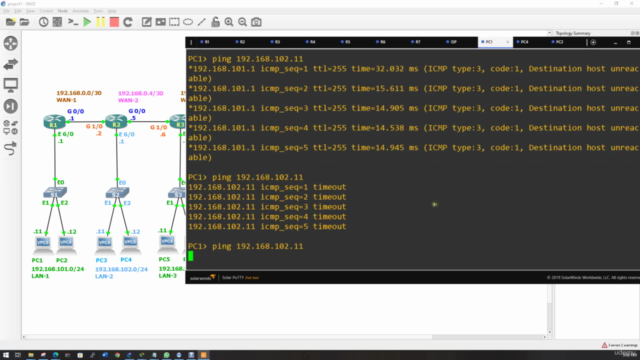Open the Windows Start menu

(x=6, y=355)
